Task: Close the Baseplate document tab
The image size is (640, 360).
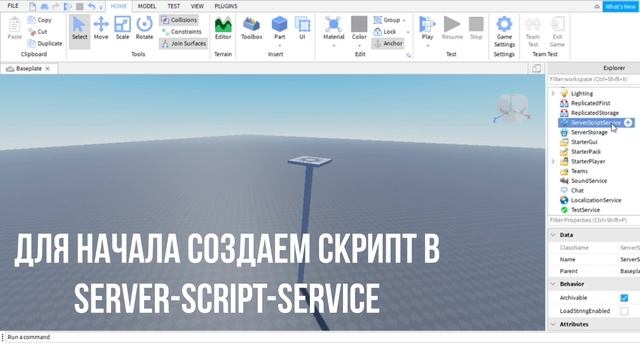Action: 48,69
